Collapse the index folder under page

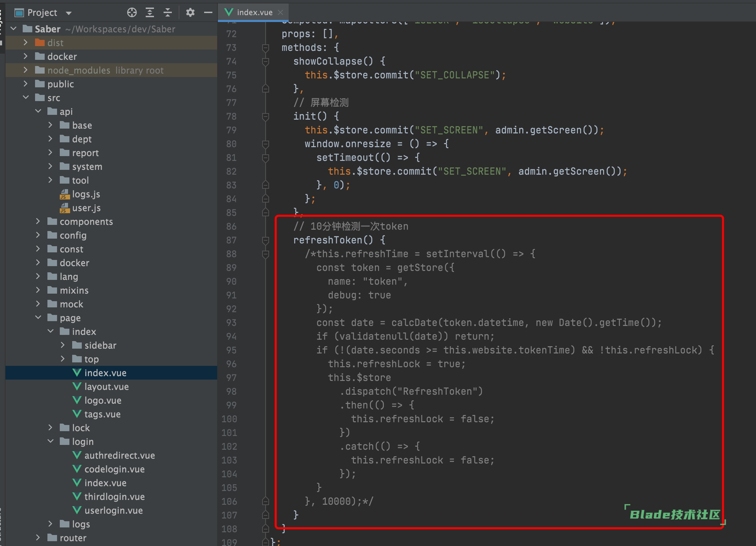[x=51, y=331]
